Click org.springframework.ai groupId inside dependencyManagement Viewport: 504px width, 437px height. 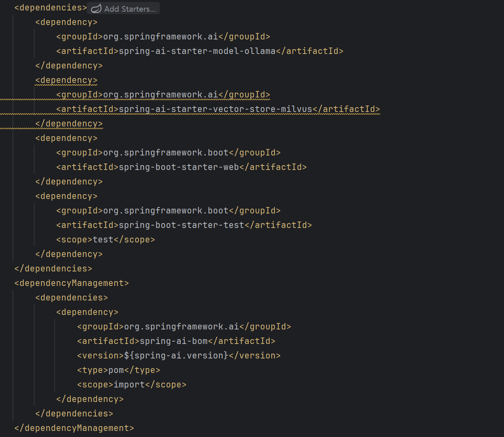(x=182, y=327)
